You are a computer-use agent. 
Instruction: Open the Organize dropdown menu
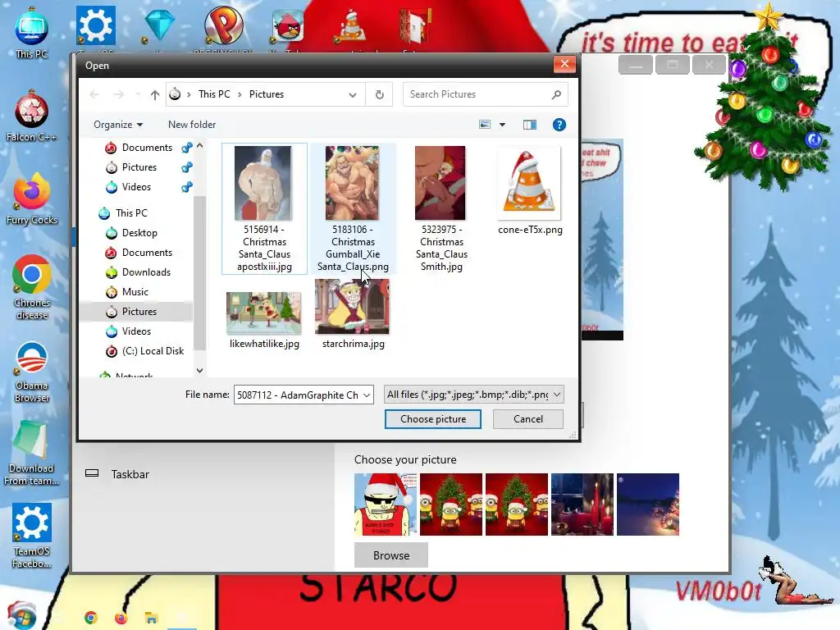[x=118, y=125]
